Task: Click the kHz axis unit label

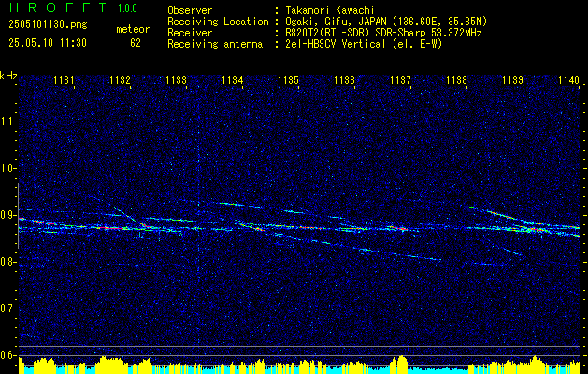Action: coord(8,76)
